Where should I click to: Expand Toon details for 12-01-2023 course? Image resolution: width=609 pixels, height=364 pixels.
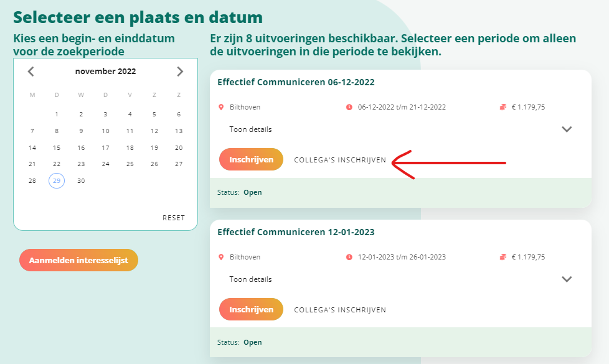567,279
